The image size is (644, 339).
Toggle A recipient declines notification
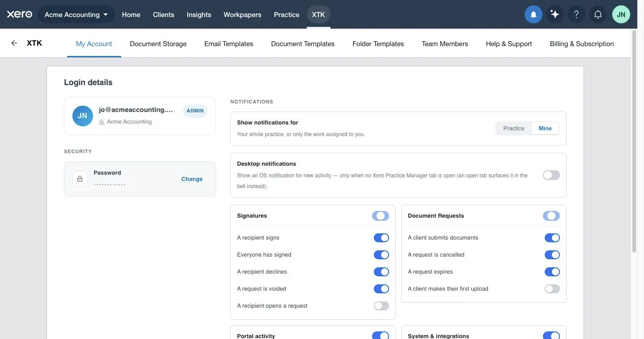pyautogui.click(x=381, y=272)
